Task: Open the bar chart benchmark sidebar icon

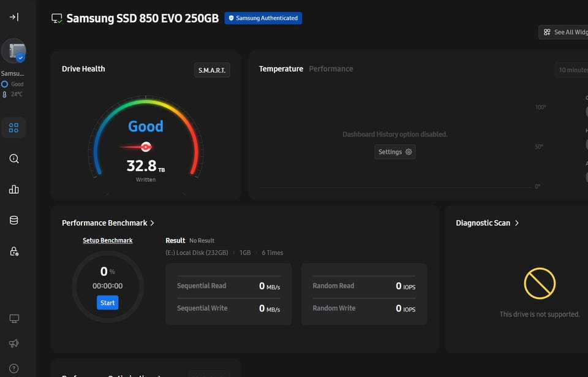Action: pyautogui.click(x=13, y=189)
